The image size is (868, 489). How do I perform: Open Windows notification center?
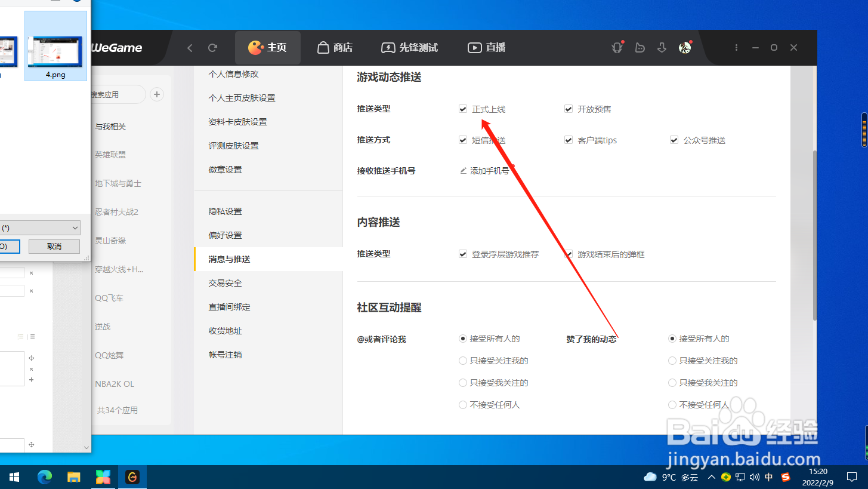(852, 477)
